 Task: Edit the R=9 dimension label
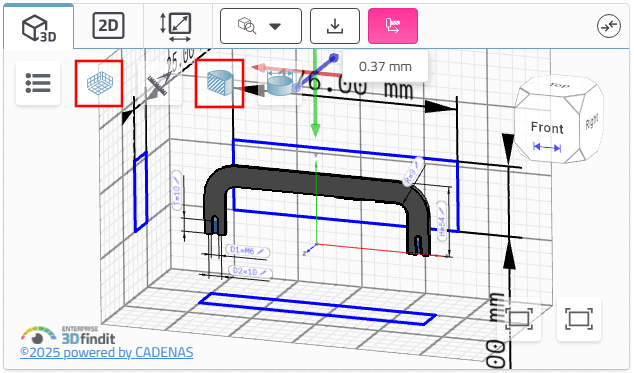coord(413,172)
